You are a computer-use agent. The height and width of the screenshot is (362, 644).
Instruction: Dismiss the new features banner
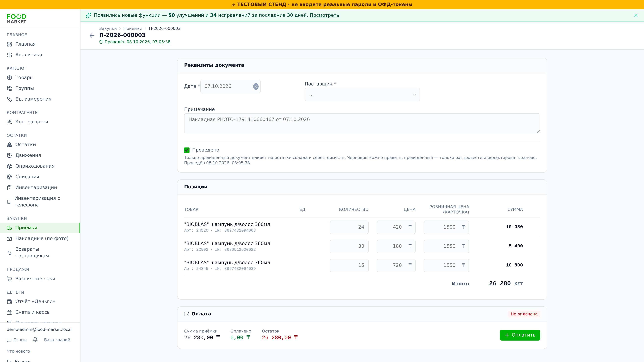[636, 15]
